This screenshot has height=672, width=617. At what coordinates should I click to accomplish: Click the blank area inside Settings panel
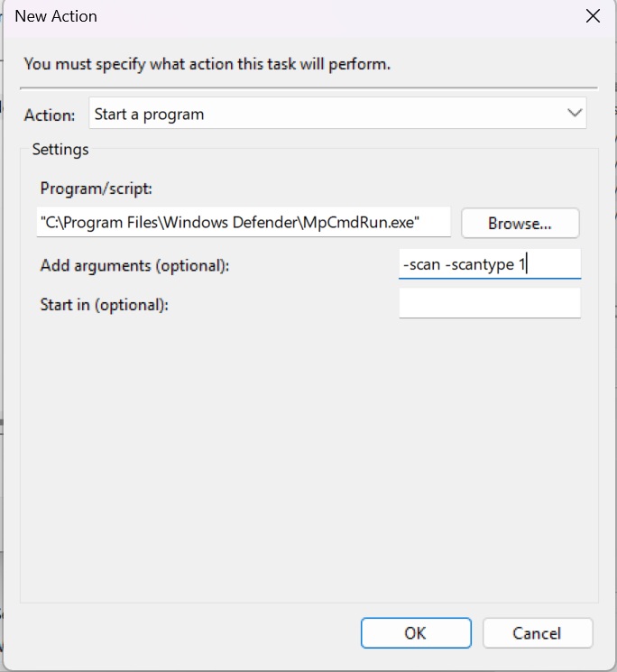(x=307, y=451)
